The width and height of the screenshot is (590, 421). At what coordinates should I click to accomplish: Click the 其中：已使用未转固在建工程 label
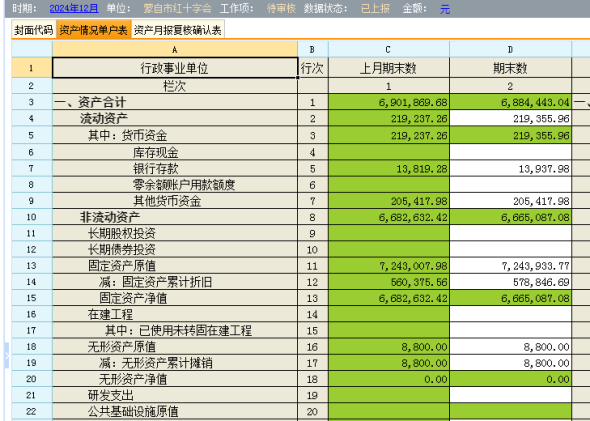coord(178,330)
